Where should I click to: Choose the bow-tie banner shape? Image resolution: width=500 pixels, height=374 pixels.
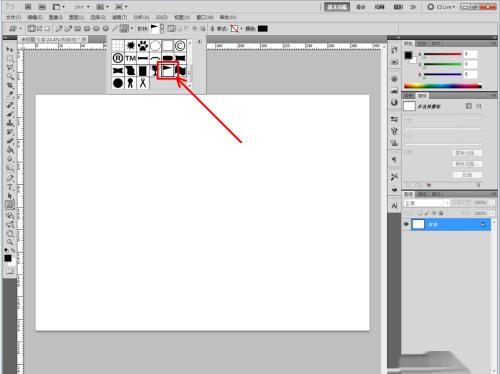pos(118,70)
